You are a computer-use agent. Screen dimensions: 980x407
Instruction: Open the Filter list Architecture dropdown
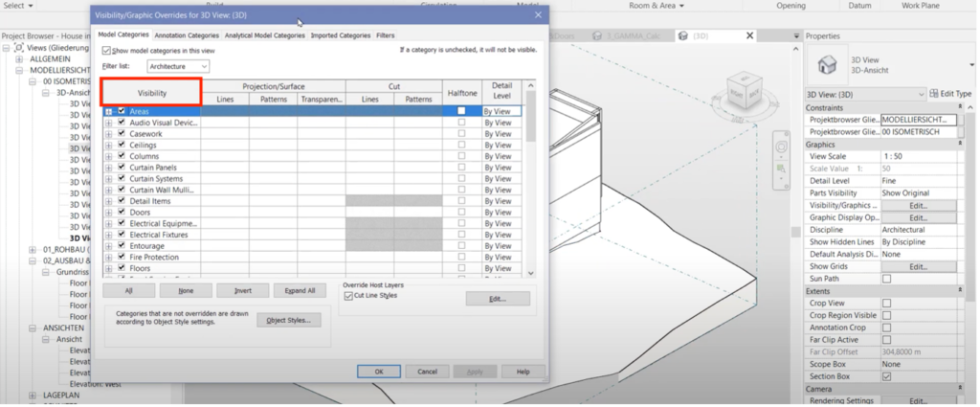pyautogui.click(x=178, y=66)
